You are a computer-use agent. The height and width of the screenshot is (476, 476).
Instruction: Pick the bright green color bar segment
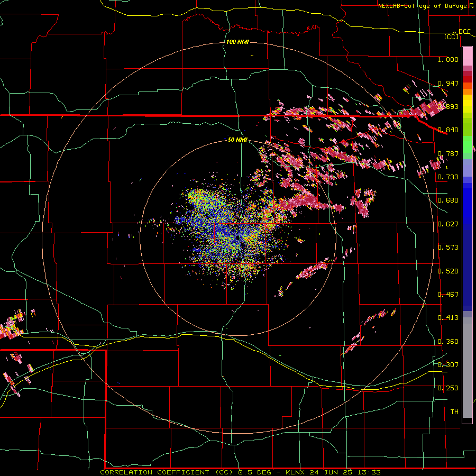coord(467,144)
